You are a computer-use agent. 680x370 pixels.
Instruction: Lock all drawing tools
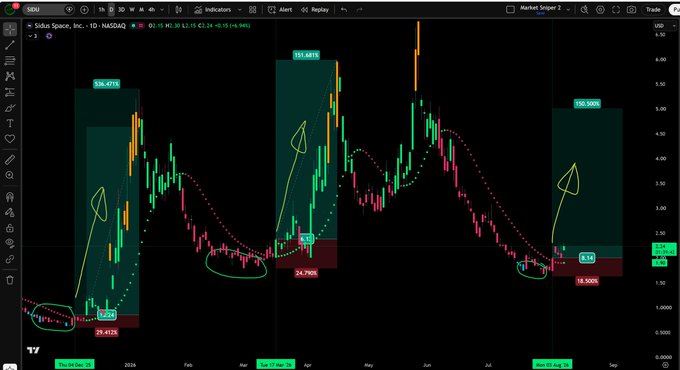[10, 228]
